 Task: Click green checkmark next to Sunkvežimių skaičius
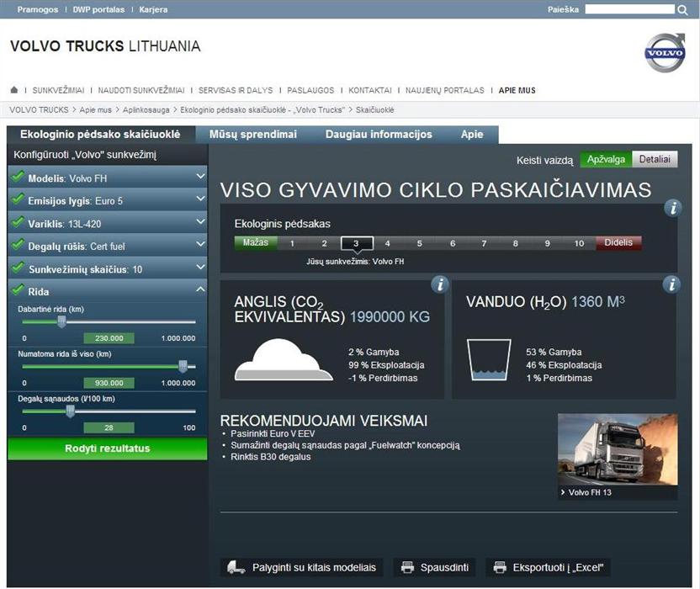click(x=18, y=267)
